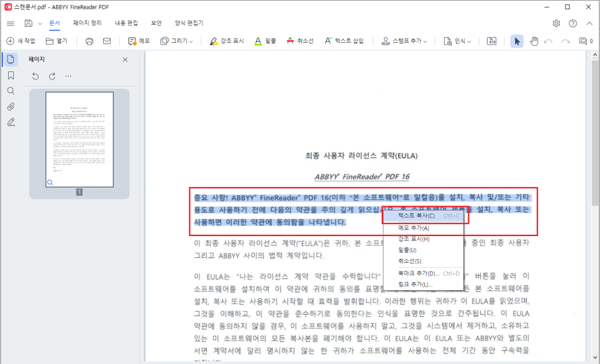The image size is (600, 364).
Task: Open the 내용 편집 tab
Action: coord(126,23)
